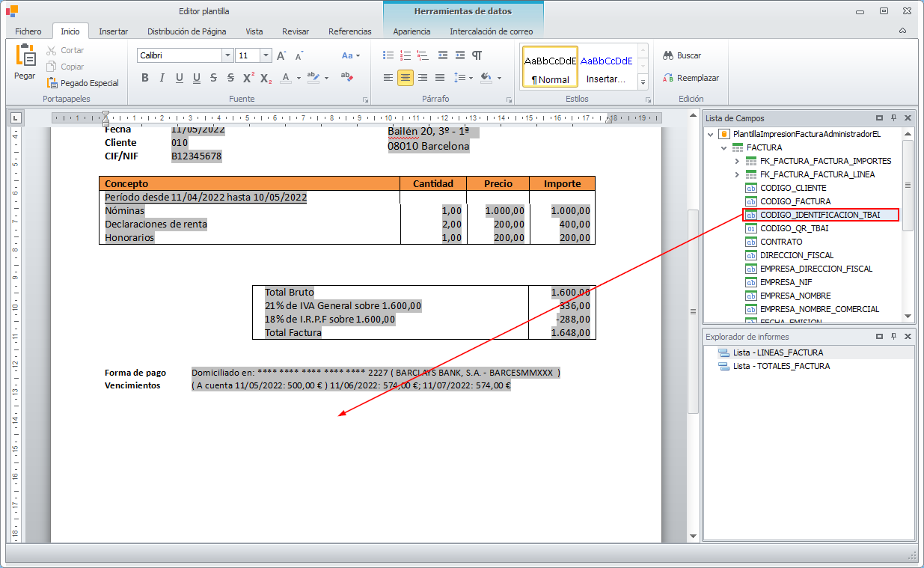Click the numbered list icon
924x568 pixels.
coord(405,55)
